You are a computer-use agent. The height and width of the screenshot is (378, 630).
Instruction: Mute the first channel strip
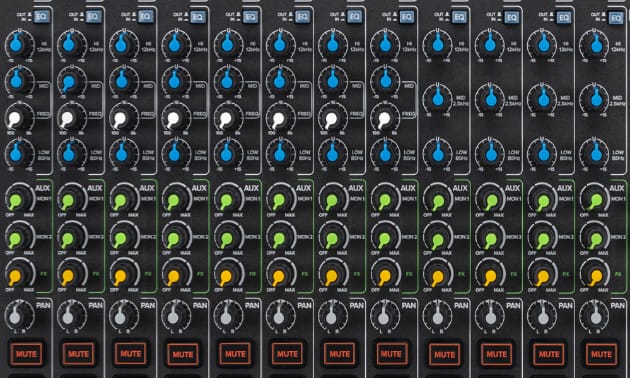tap(26, 354)
